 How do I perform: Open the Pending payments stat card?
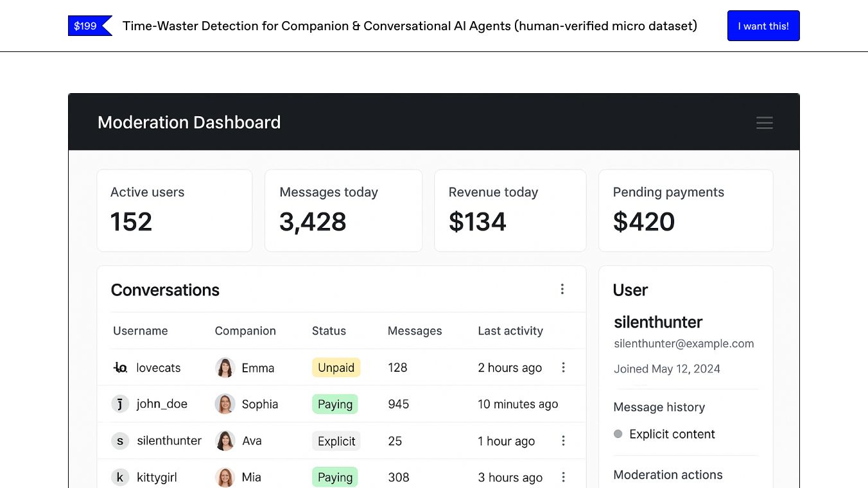coord(686,211)
